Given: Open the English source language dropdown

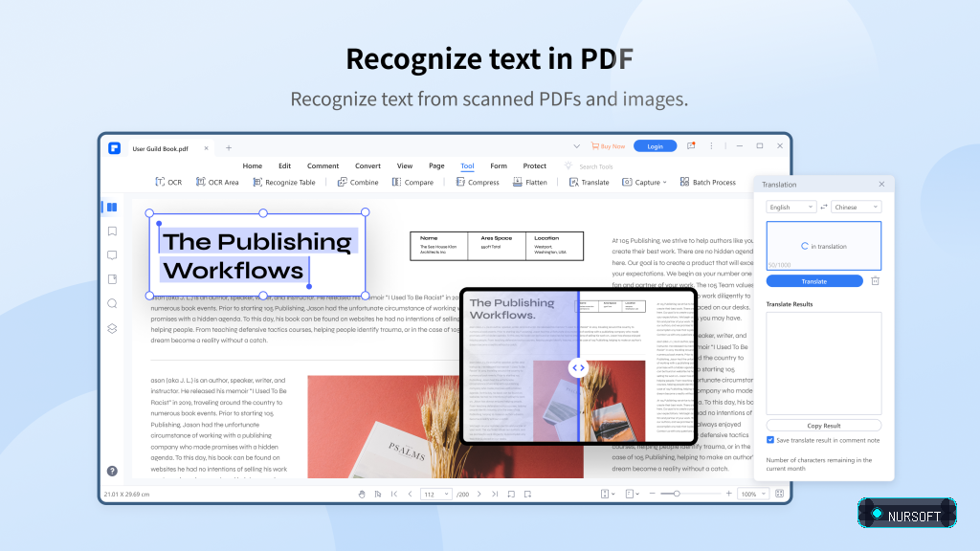Looking at the screenshot, I should pyautogui.click(x=791, y=207).
